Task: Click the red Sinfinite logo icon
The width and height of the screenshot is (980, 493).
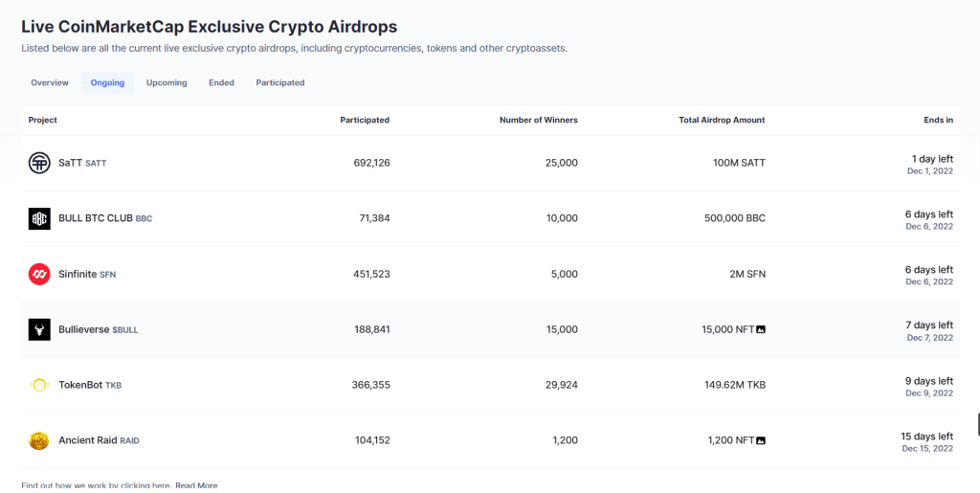Action: [x=39, y=275]
